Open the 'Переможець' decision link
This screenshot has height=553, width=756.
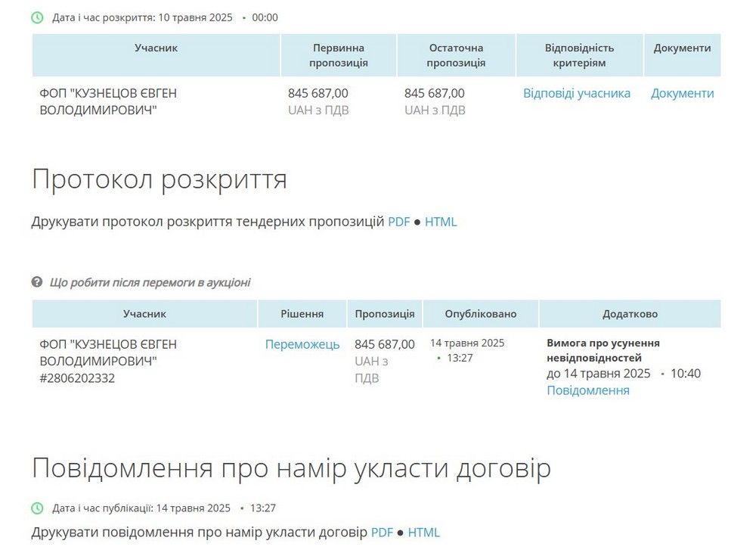pos(302,344)
